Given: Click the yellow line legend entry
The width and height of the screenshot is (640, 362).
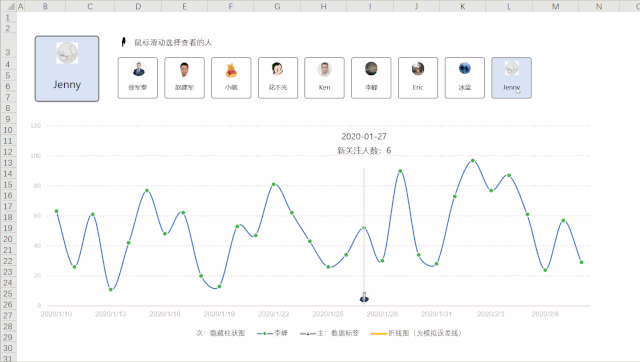Looking at the screenshot, I should point(416,333).
